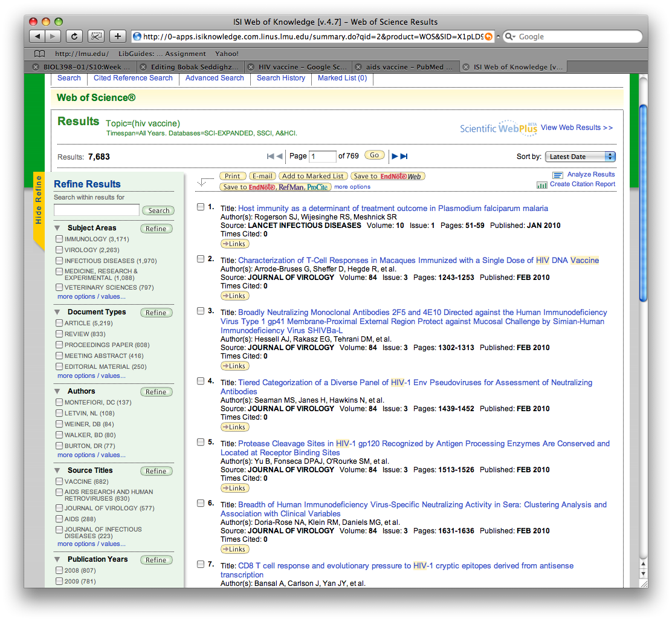Switch to the aids vaccine PubMed tab
The height and width of the screenshot is (621, 672).
click(x=406, y=67)
